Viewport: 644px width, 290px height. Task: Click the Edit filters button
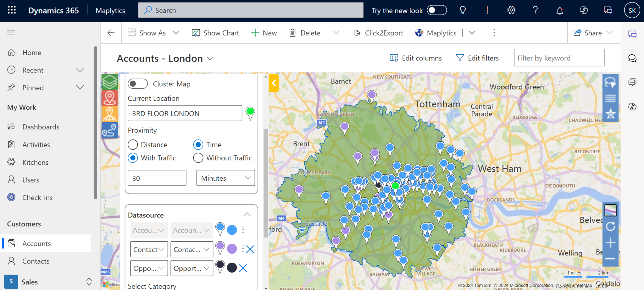(x=477, y=58)
